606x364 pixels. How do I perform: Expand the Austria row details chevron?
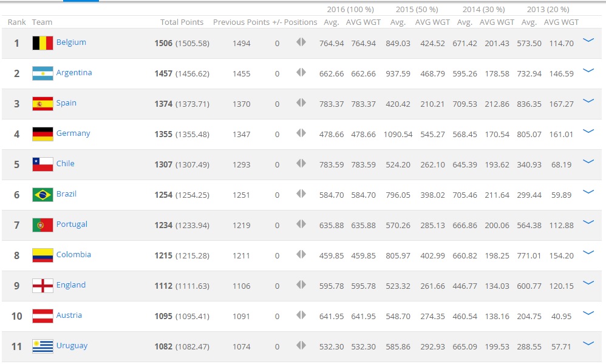pyautogui.click(x=588, y=312)
